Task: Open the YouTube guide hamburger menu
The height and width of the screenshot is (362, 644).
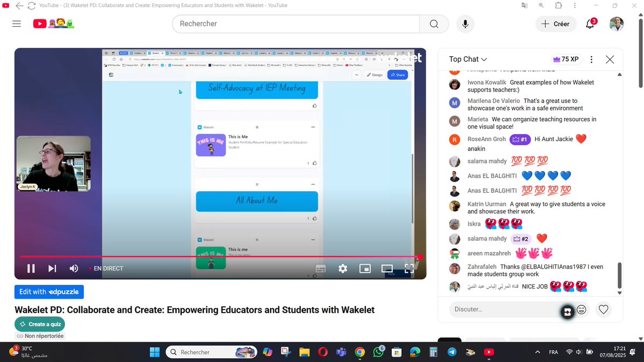Action: (x=16, y=24)
